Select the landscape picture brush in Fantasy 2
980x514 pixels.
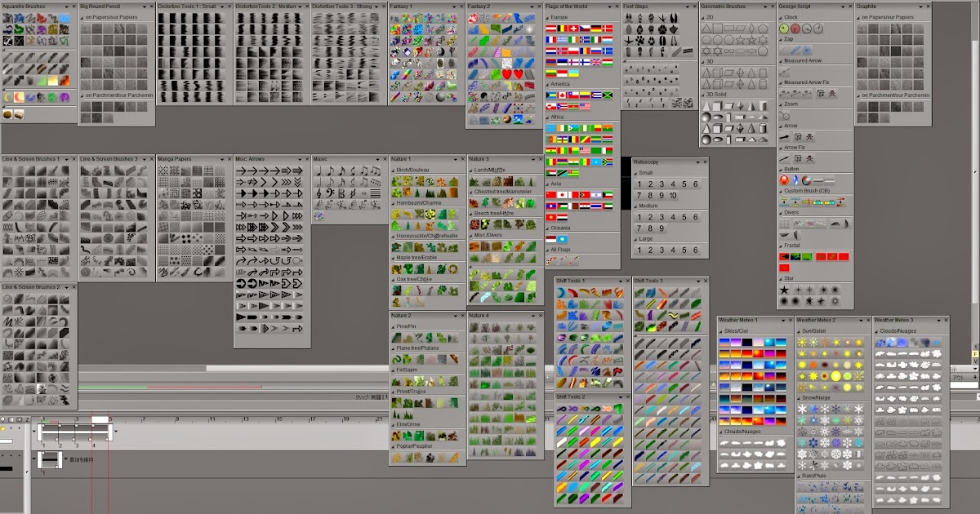click(x=519, y=119)
